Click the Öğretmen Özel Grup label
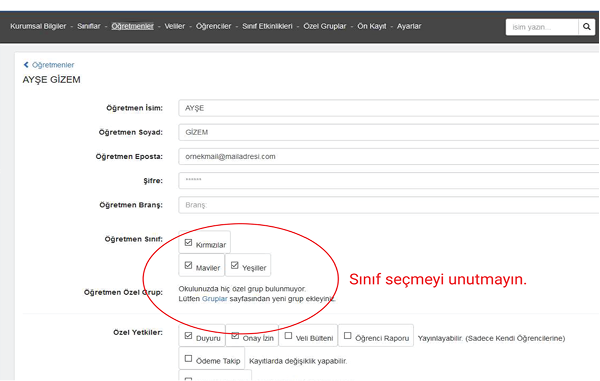 pyautogui.click(x=123, y=292)
